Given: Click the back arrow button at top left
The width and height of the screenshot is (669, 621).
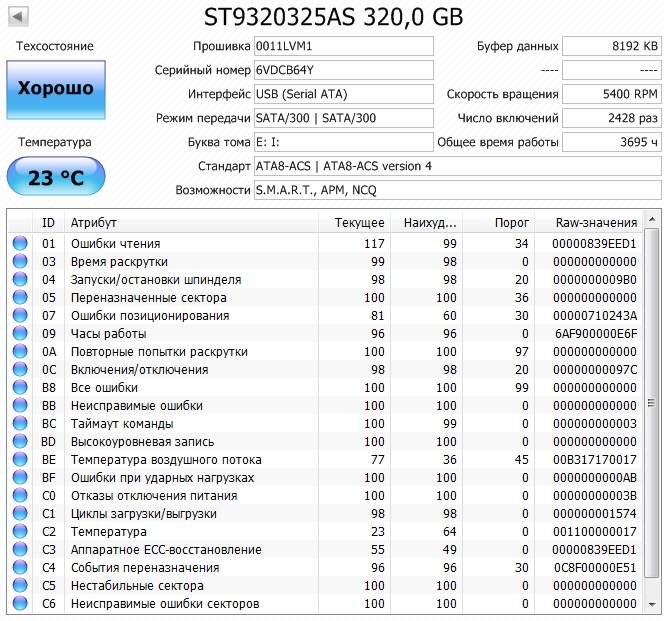Looking at the screenshot, I should pyautogui.click(x=18, y=17).
